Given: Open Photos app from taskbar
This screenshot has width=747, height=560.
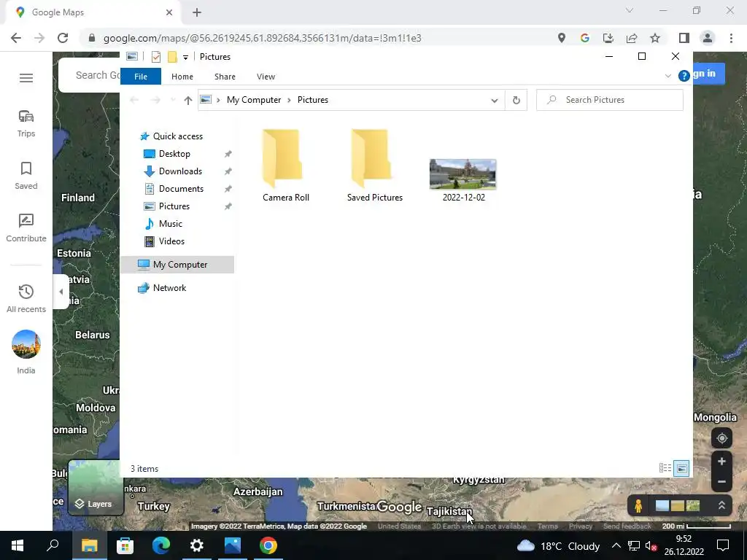Looking at the screenshot, I should tap(233, 545).
